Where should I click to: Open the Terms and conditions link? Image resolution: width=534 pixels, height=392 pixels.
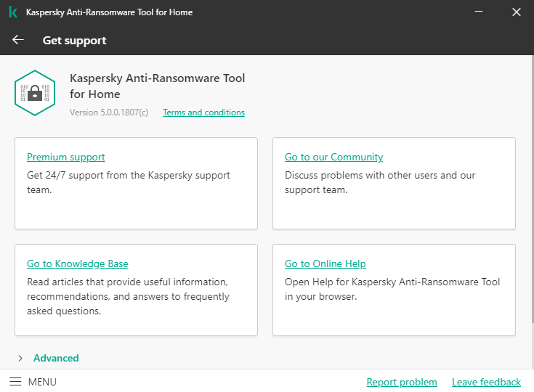coord(203,113)
